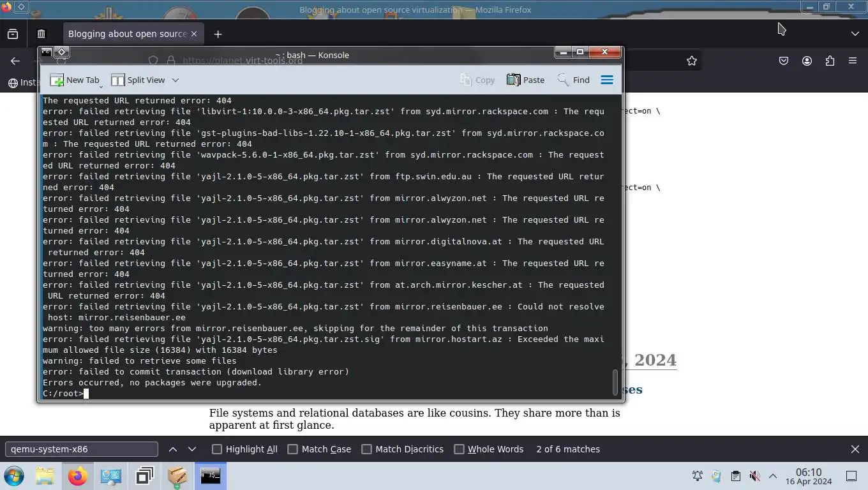Jump to next find match arrow
The height and width of the screenshot is (490, 868).
pos(192,449)
